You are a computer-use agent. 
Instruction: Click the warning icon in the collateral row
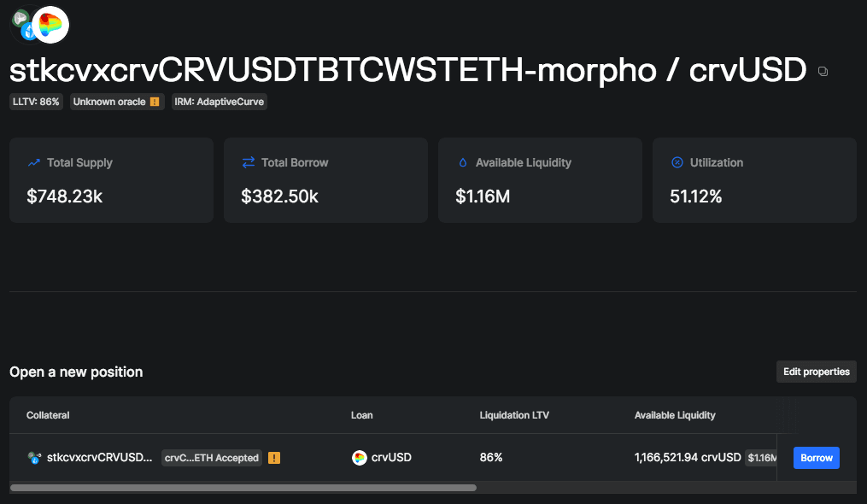(273, 458)
